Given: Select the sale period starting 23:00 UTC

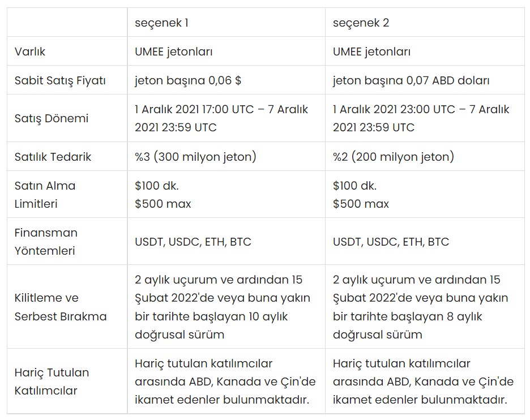Looking at the screenshot, I should 421,118.
